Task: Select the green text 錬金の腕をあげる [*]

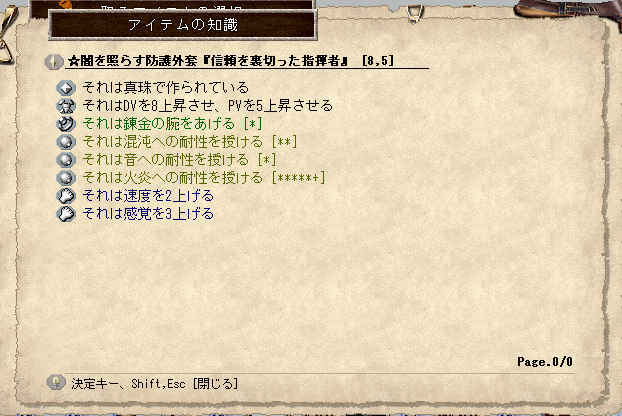Action: 172,124
